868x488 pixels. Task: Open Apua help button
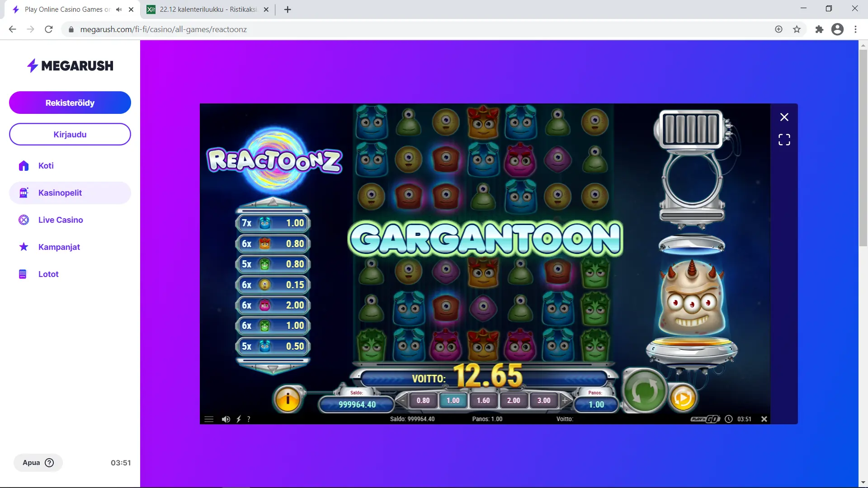pyautogui.click(x=38, y=463)
